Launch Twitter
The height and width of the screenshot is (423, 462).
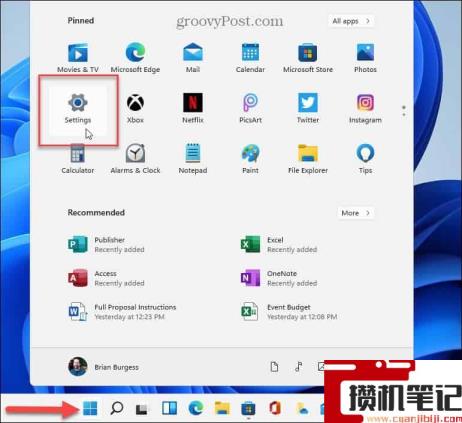[308, 108]
